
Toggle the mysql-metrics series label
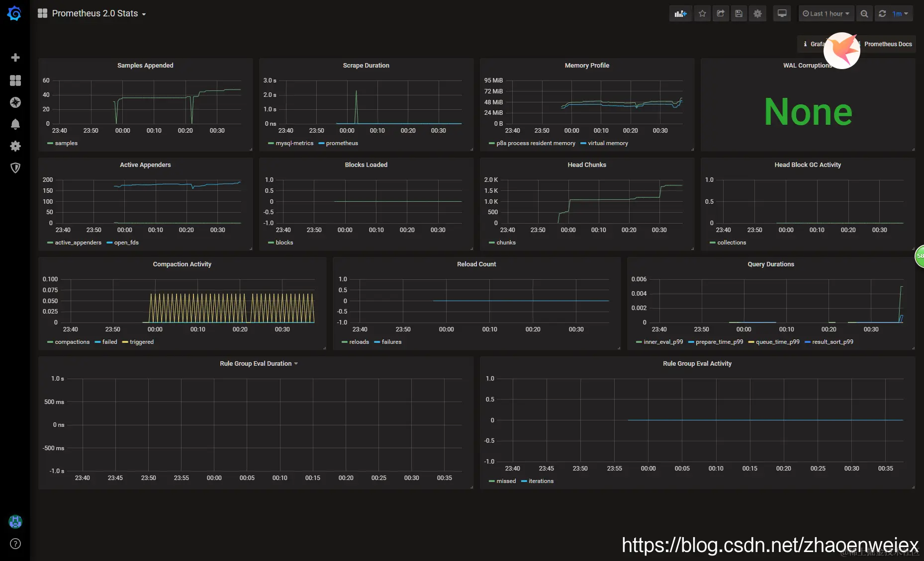click(294, 143)
